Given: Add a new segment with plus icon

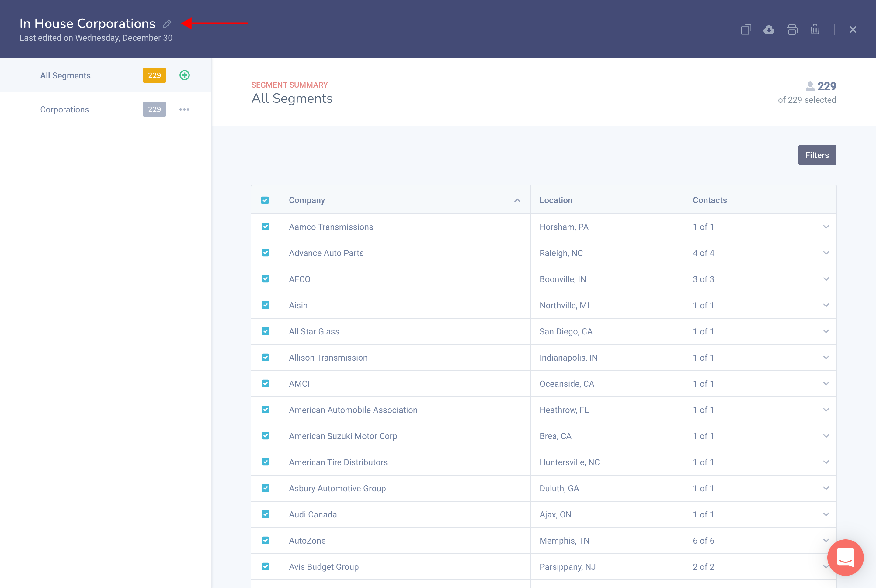Looking at the screenshot, I should click(185, 75).
